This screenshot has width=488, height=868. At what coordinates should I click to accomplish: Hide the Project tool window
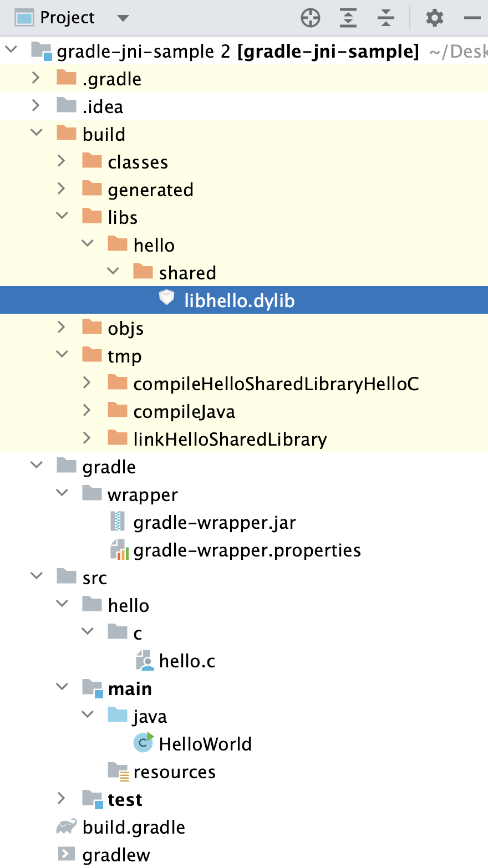(472, 17)
